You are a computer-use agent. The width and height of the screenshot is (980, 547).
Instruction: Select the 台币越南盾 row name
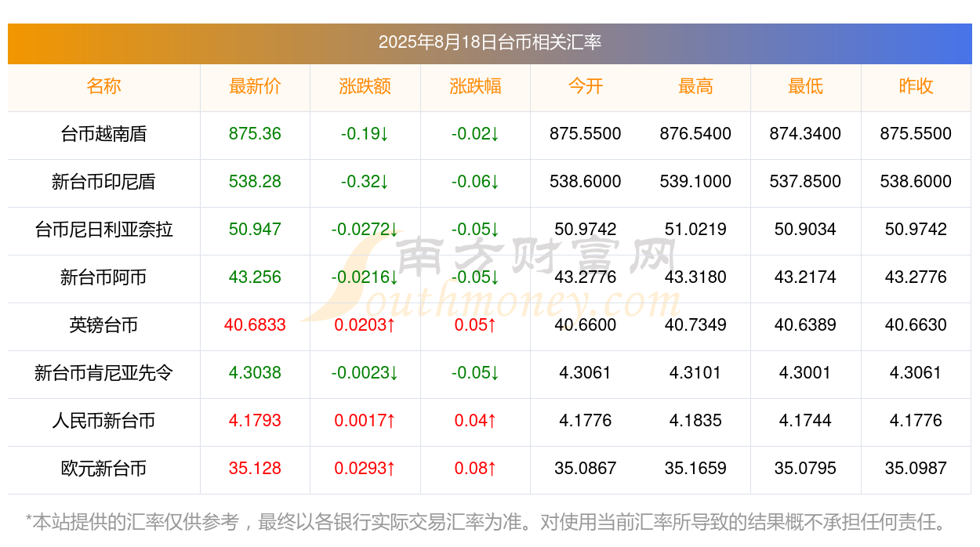point(103,134)
